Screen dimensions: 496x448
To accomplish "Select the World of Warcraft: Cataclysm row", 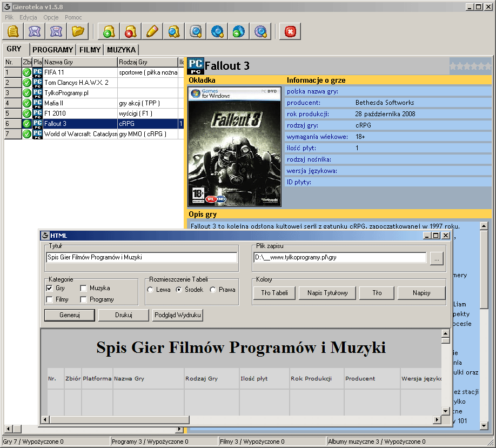I will coord(94,134).
